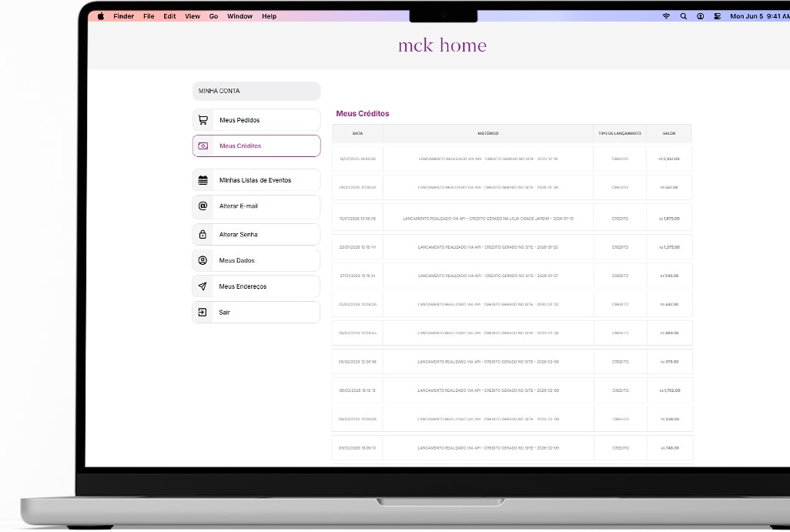Open the Wi-Fi status menu
This screenshot has width=790, height=532.
coord(666,16)
